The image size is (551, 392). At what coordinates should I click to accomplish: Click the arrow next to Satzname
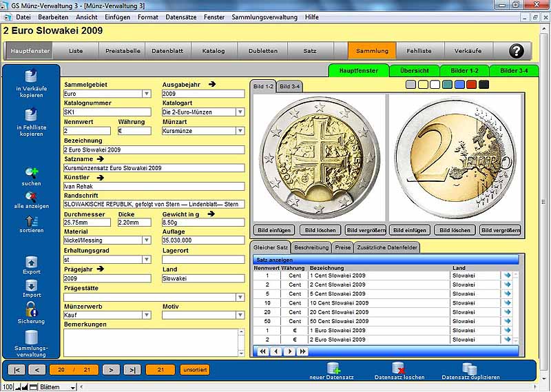pos(100,159)
